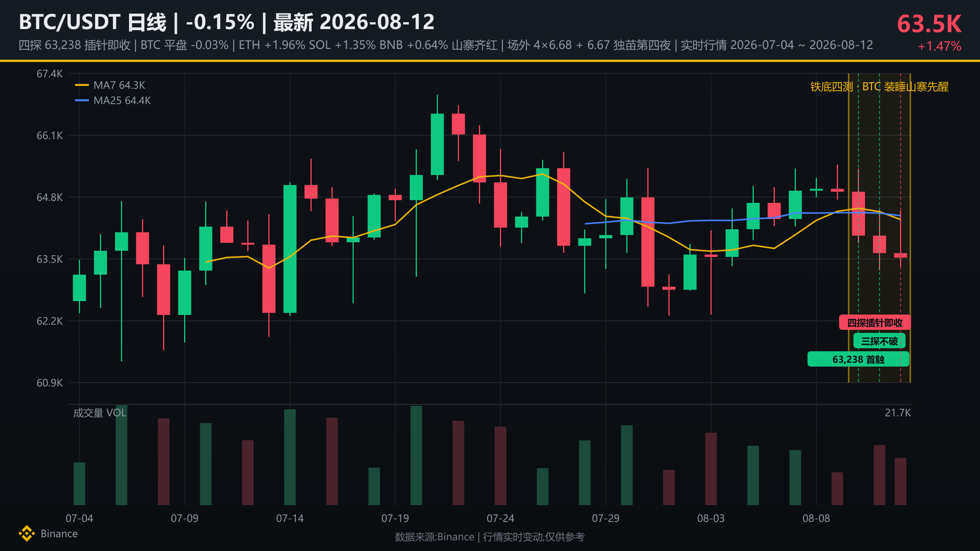The width and height of the screenshot is (980, 551).
Task: Click the 铁底四测 annotation text
Action: [x=879, y=87]
